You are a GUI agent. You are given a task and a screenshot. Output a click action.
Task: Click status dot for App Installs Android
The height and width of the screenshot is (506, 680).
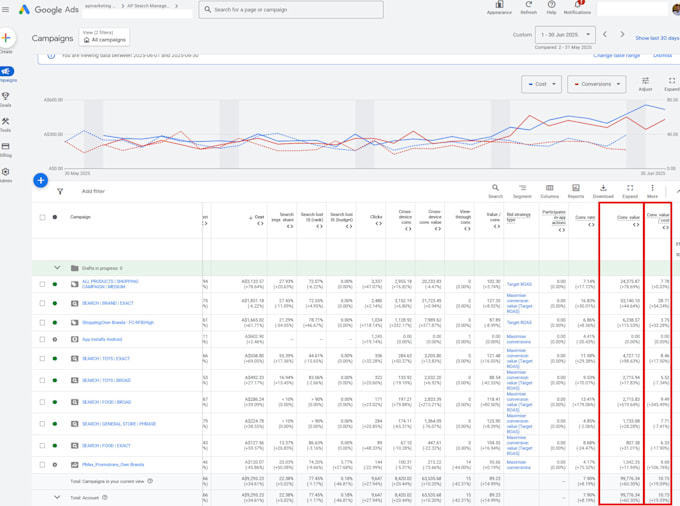55,340
